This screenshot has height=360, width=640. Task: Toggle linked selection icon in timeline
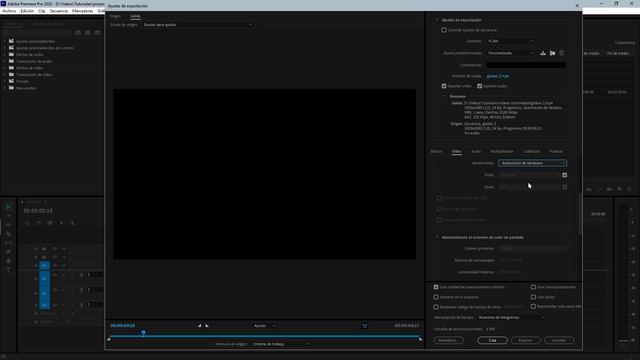point(50,223)
